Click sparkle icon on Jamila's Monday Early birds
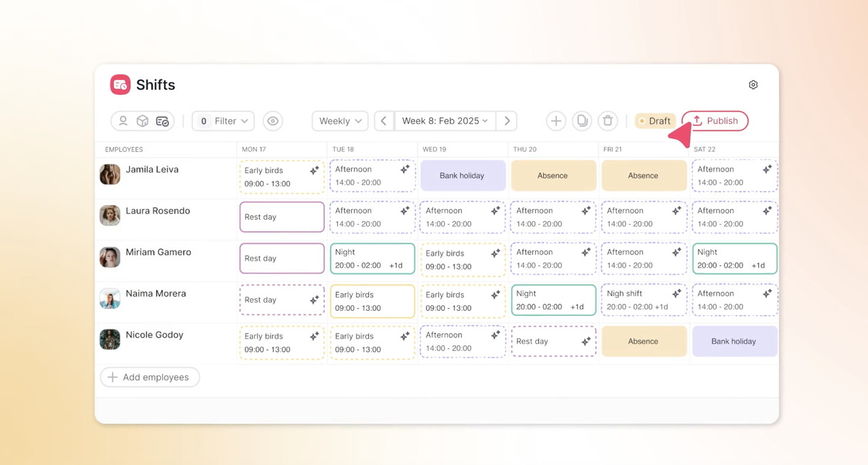Image resolution: width=868 pixels, height=465 pixels. point(314,170)
